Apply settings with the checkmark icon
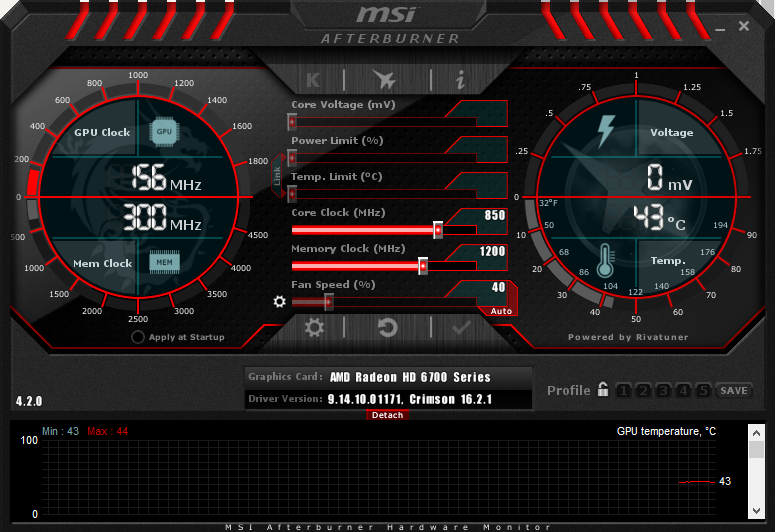Image resolution: width=775 pixels, height=532 pixels. tap(461, 327)
